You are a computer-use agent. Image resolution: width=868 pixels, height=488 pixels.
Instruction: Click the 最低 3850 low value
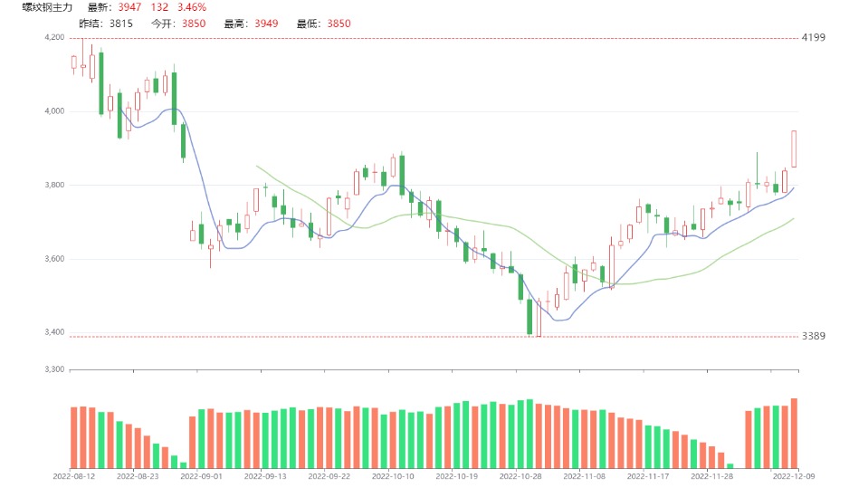[x=339, y=24]
